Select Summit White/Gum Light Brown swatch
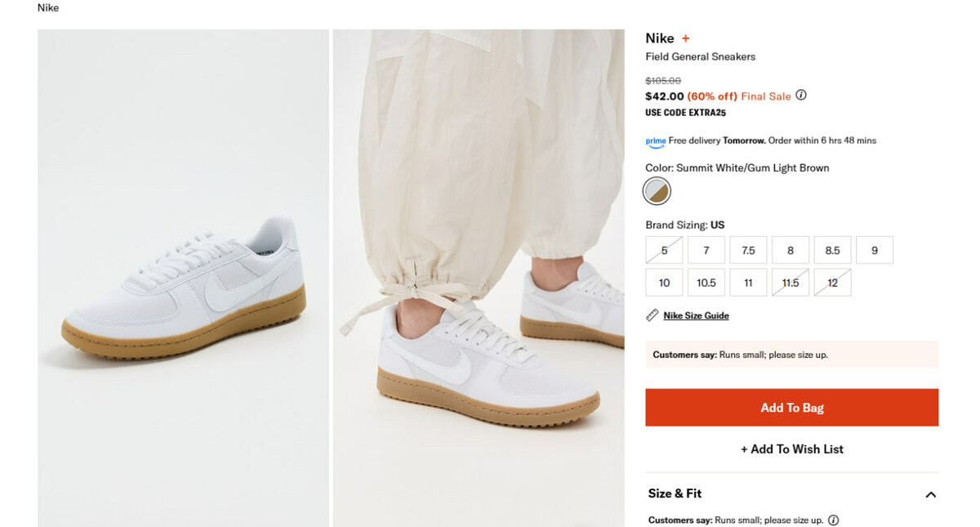The width and height of the screenshot is (980, 527). [x=657, y=191]
